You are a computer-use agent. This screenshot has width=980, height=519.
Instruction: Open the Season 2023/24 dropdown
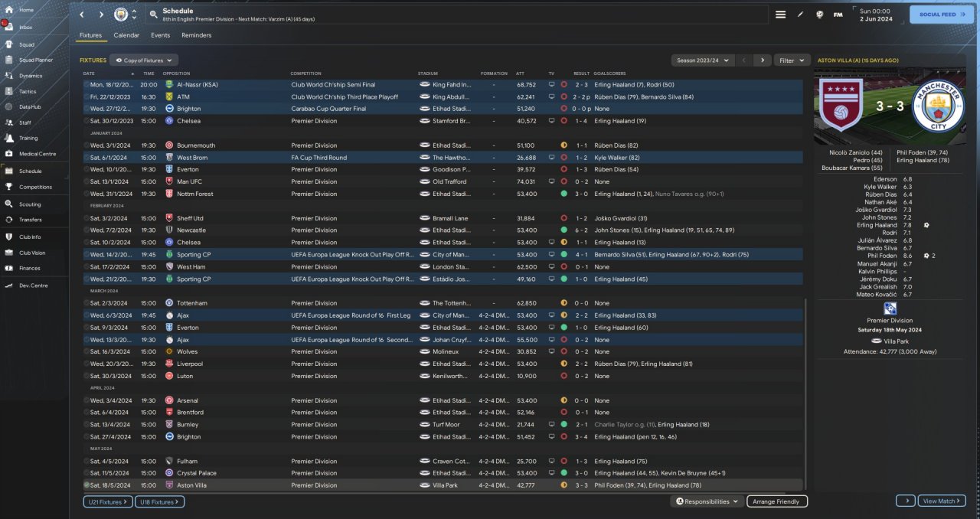point(703,60)
